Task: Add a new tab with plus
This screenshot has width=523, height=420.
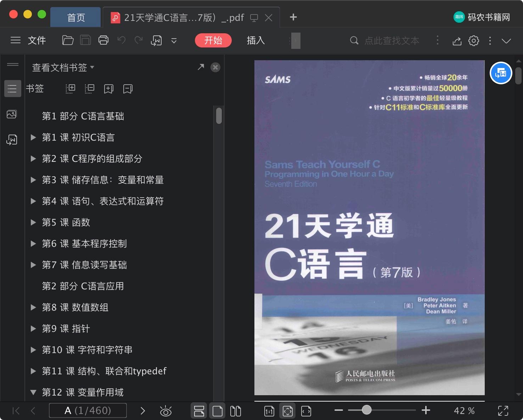Action: 293,17
